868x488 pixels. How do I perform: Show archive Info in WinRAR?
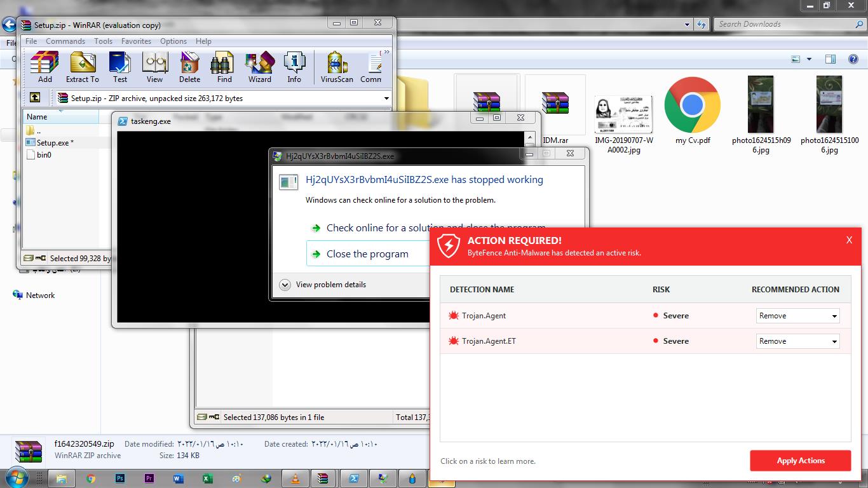294,67
